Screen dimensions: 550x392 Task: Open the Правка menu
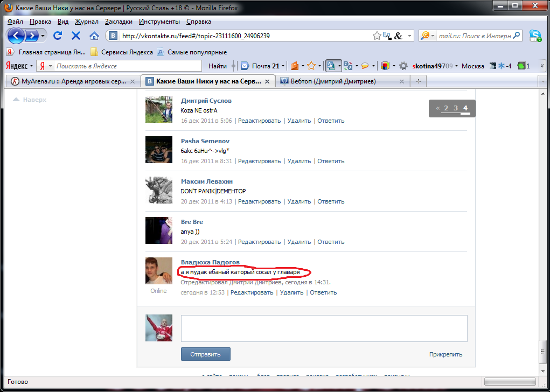pyautogui.click(x=40, y=22)
